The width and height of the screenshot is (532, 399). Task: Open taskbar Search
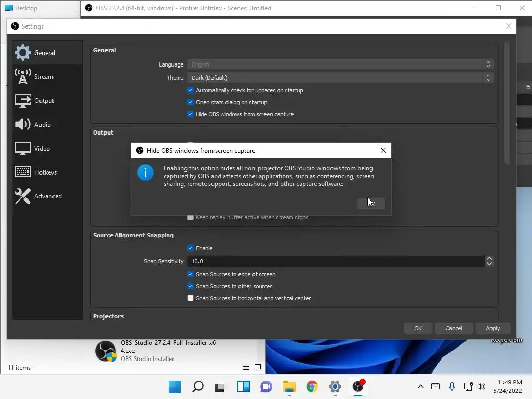point(198,387)
